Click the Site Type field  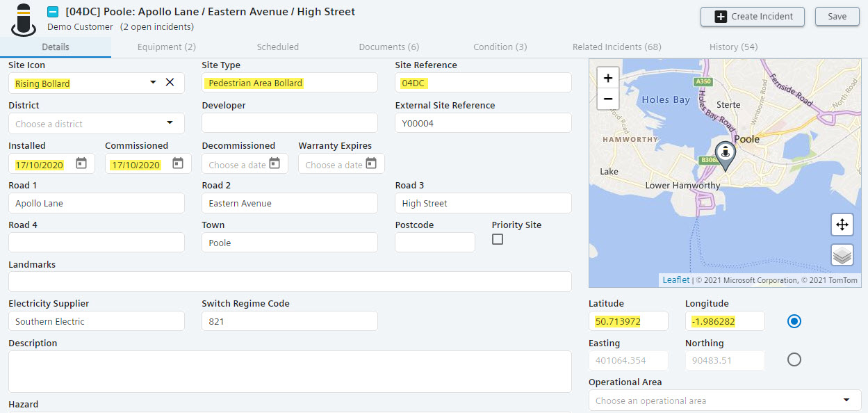[290, 83]
